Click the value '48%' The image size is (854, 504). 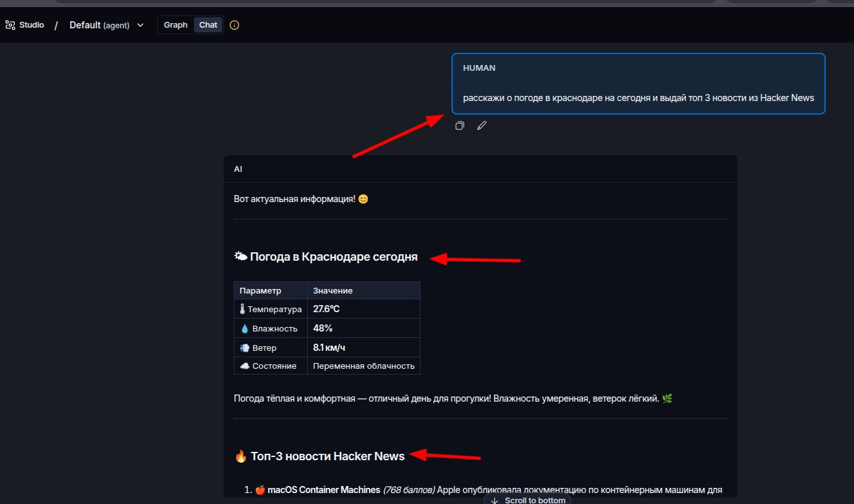point(323,328)
